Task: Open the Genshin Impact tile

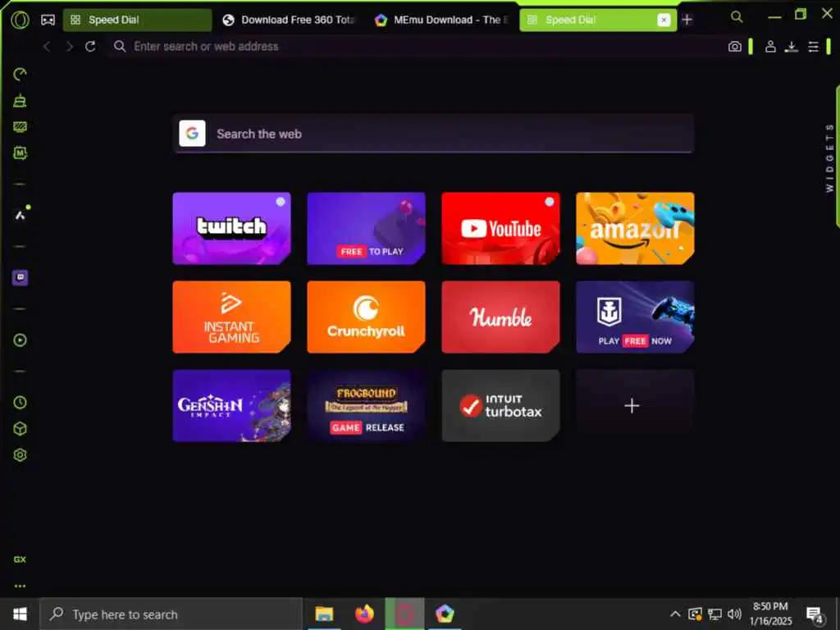Action: (231, 405)
